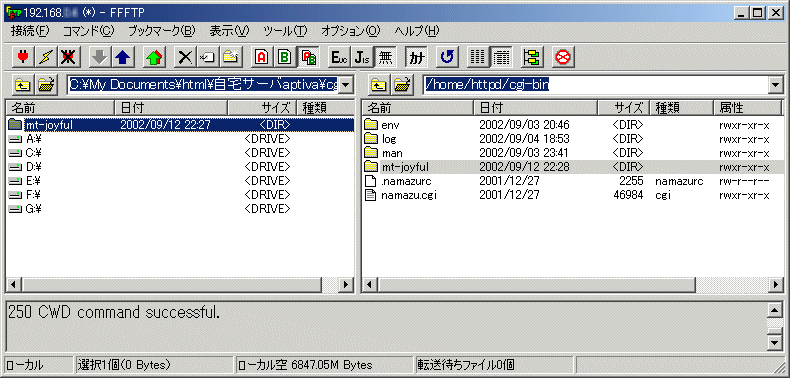Sort local files by サイズ column

point(262,107)
